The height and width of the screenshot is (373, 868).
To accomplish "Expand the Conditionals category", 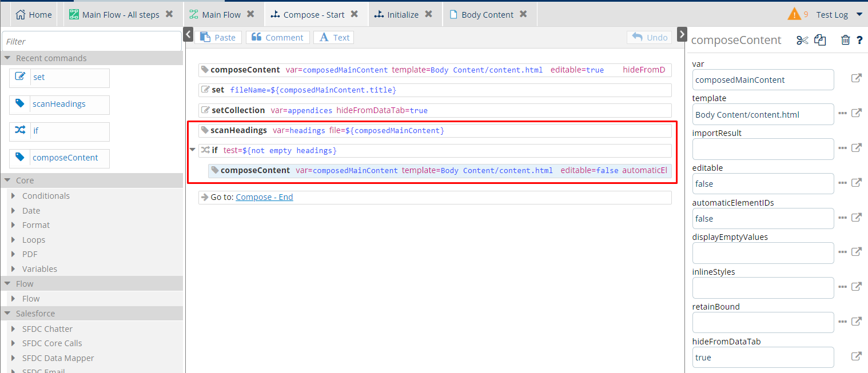I will (x=14, y=196).
